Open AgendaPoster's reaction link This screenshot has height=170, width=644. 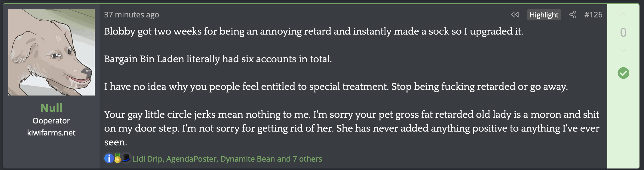(x=192, y=159)
